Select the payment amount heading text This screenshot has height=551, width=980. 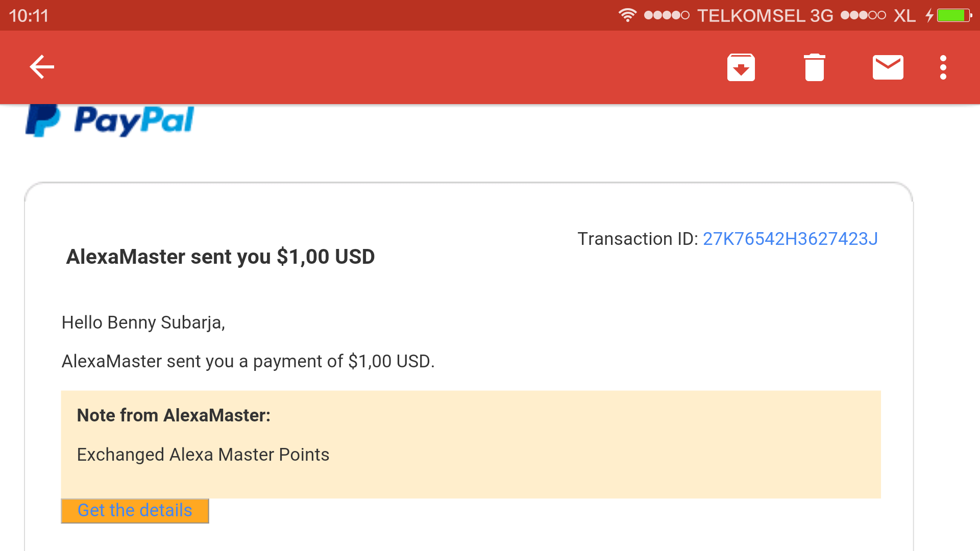(220, 257)
